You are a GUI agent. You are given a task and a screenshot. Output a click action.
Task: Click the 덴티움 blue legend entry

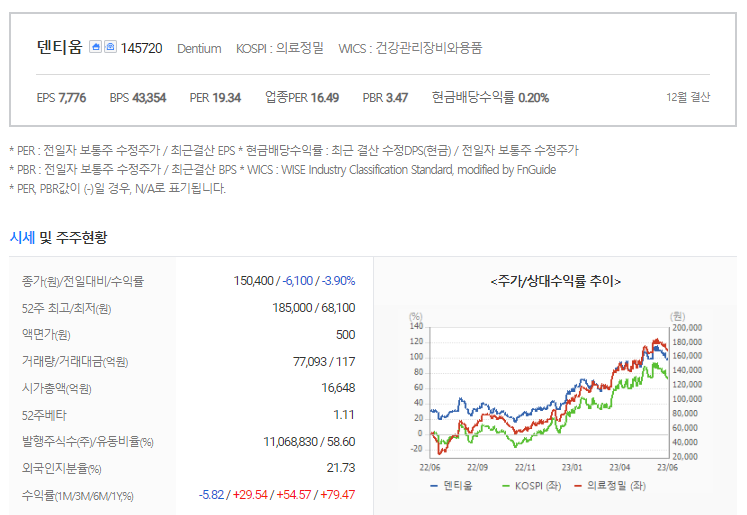pyautogui.click(x=451, y=486)
